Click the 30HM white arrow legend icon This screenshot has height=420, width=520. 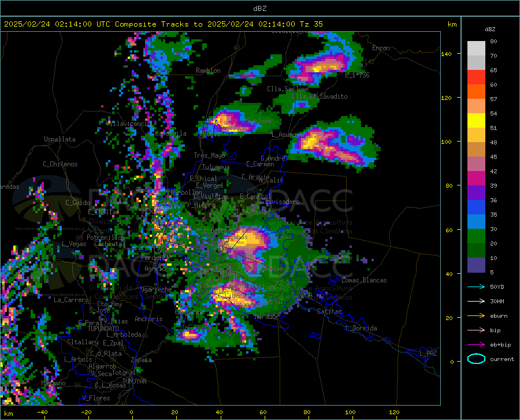tap(476, 302)
